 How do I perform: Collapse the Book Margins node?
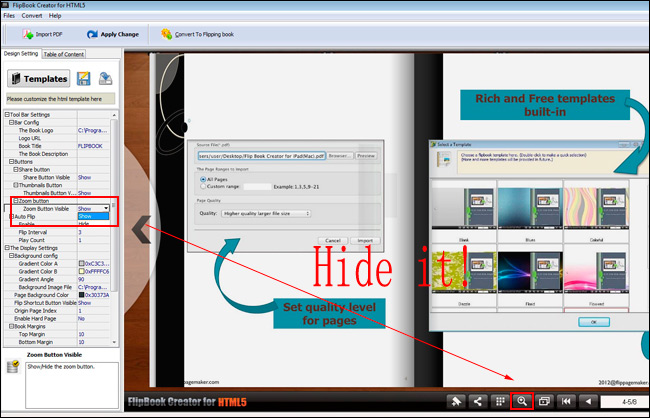(12, 326)
